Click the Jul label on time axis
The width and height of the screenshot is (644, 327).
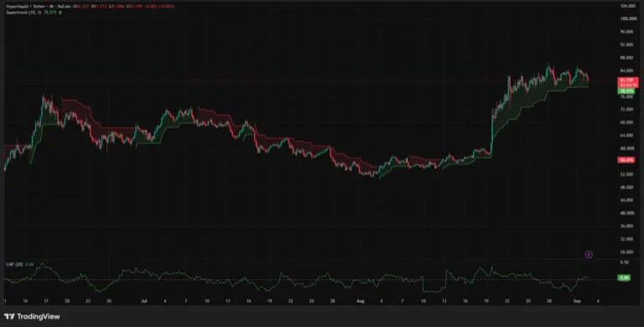coord(144,301)
